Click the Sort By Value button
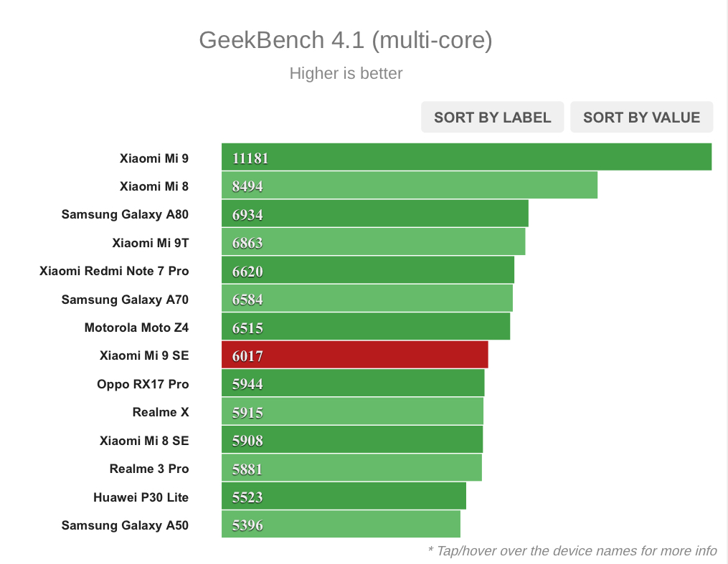 641,118
